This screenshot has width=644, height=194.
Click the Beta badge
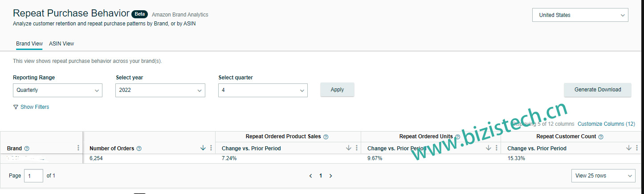tap(140, 14)
